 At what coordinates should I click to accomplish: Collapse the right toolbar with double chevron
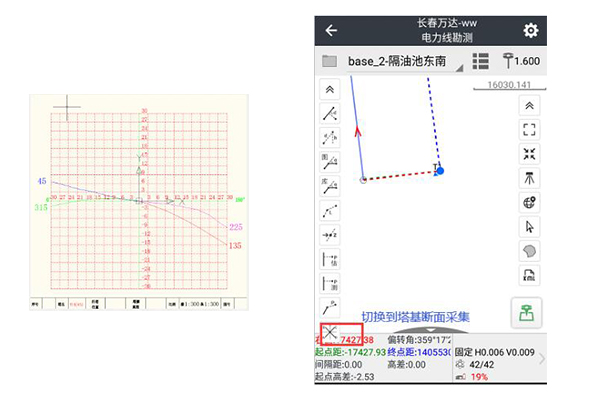click(x=530, y=105)
